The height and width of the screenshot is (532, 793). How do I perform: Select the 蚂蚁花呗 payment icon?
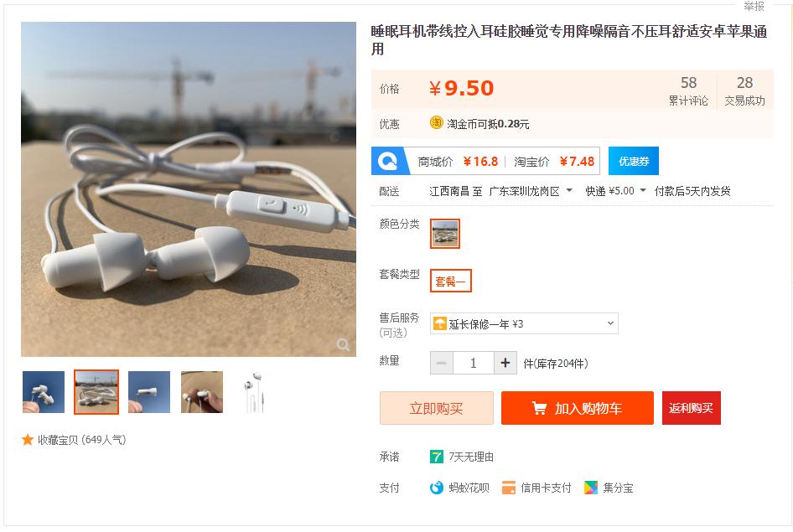pos(435,488)
